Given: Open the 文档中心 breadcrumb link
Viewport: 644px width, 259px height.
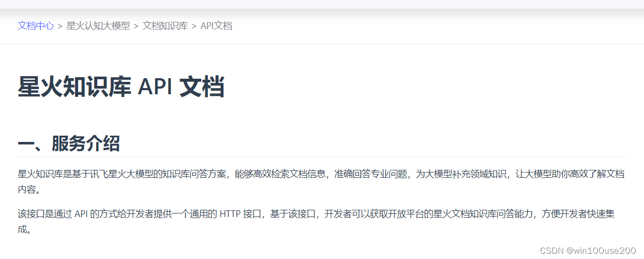Looking at the screenshot, I should click(36, 25).
